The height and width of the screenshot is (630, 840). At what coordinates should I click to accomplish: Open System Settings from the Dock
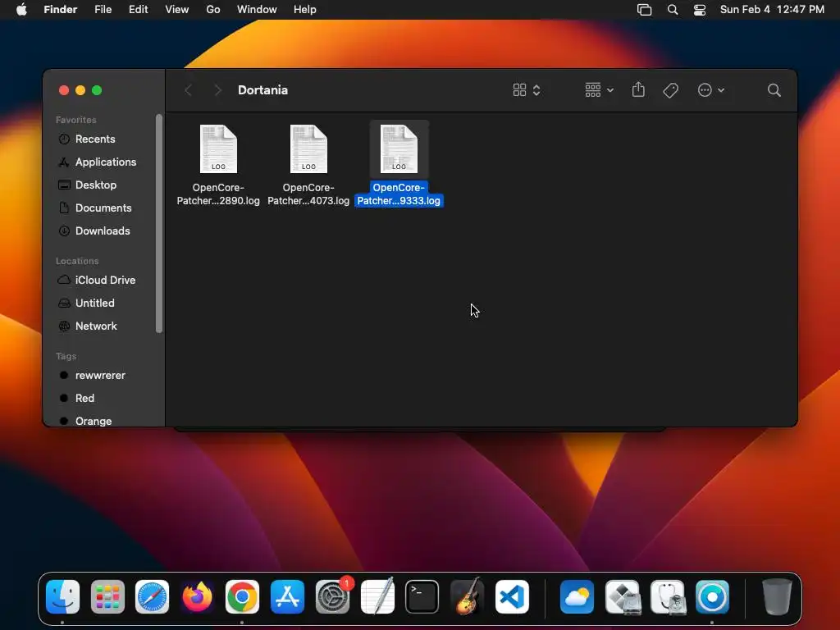click(333, 597)
